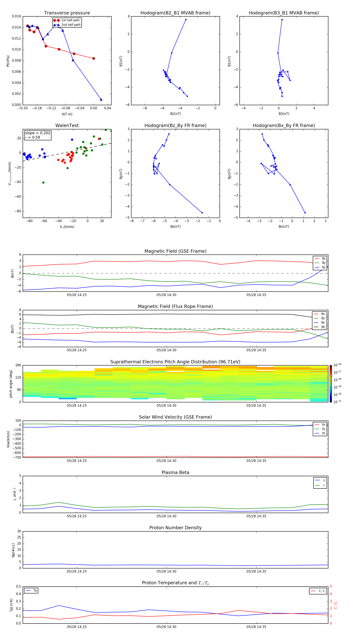This screenshot has width=351, height=644.
Task: Click the "Hodogram(Bz_By FR frame)" title
Action: point(175,125)
